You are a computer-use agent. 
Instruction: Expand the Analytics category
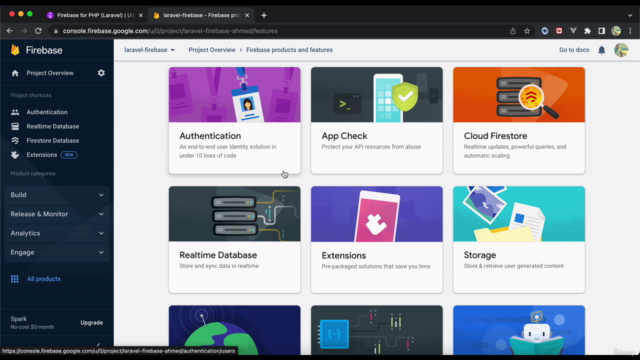[57, 233]
